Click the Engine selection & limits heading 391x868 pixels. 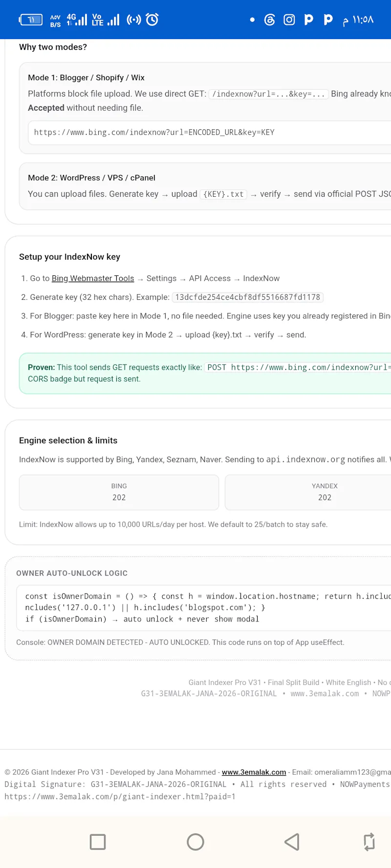(x=68, y=440)
